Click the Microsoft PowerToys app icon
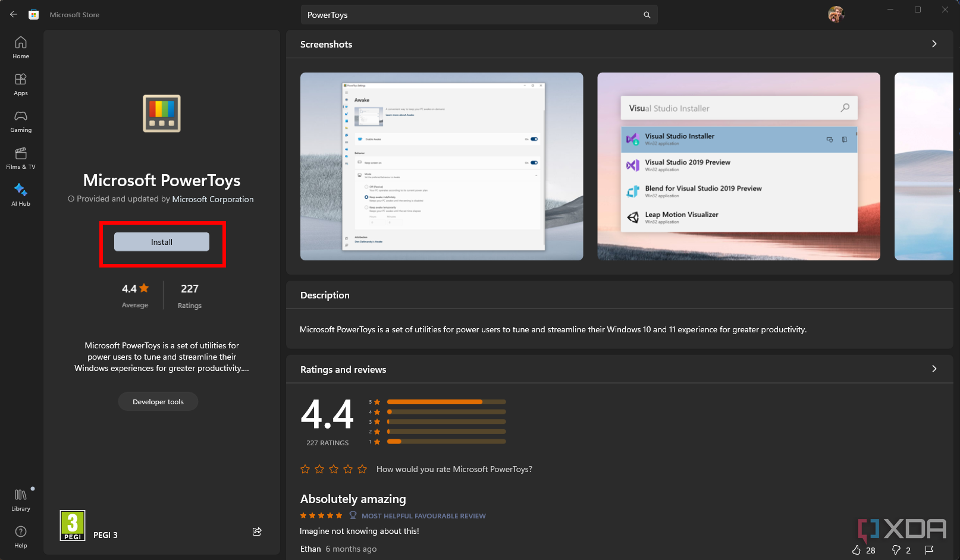Viewport: 960px width, 560px height. tap(162, 114)
